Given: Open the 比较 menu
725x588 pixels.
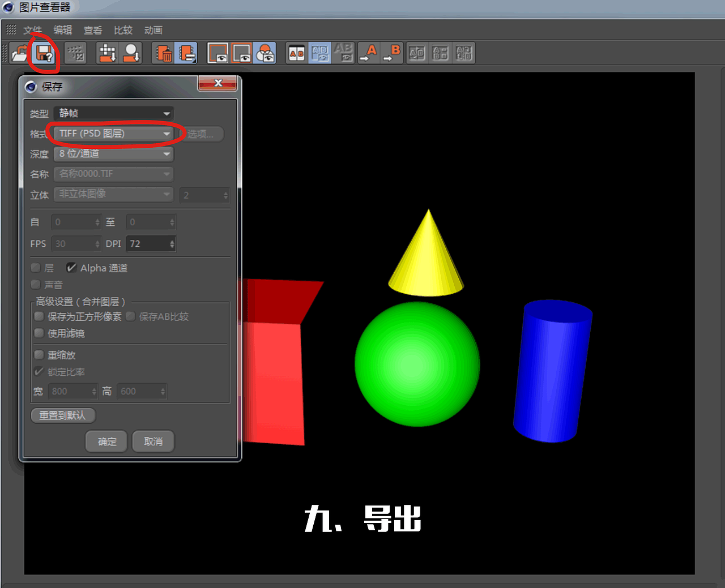Looking at the screenshot, I should tap(123, 30).
